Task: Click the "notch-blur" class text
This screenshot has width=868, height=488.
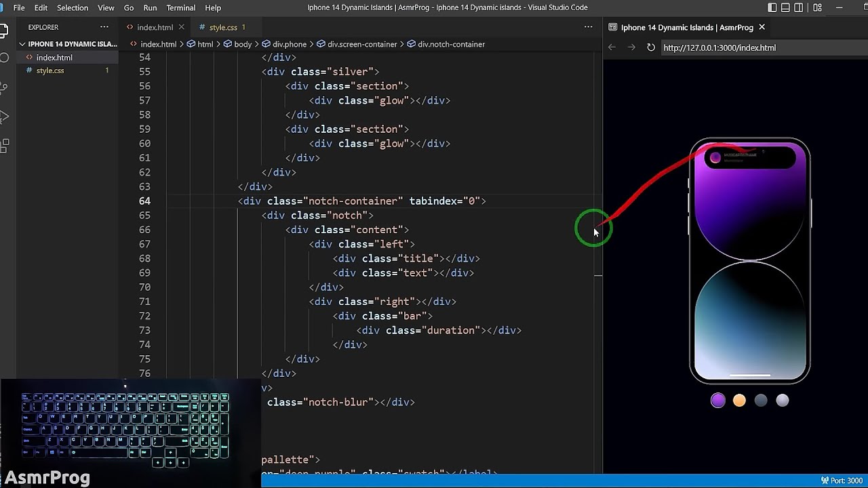Action: pyautogui.click(x=338, y=402)
